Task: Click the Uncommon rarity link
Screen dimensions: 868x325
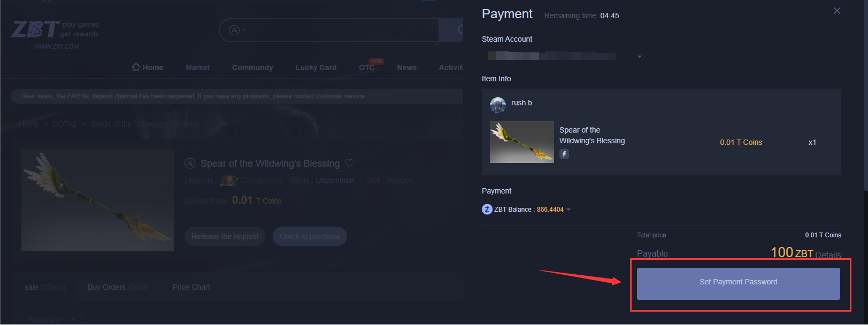Action: click(335, 180)
